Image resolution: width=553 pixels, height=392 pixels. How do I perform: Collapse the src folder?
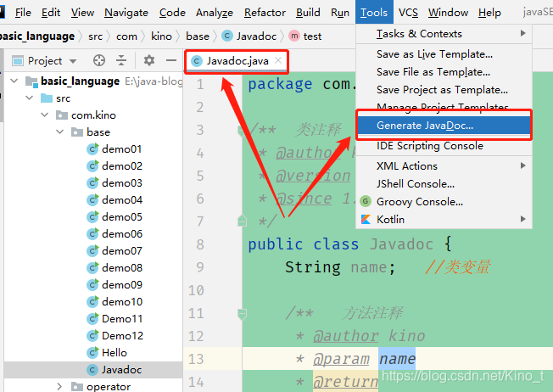tap(30, 98)
